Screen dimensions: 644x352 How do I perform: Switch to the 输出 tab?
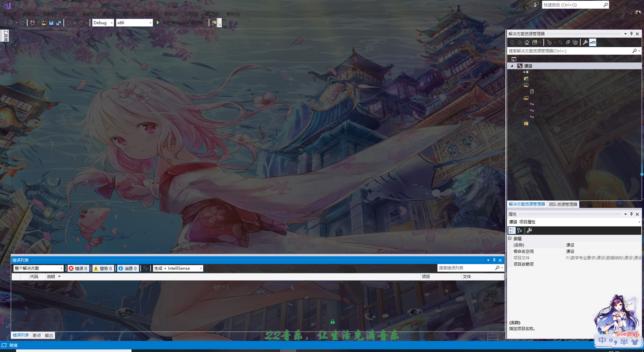(x=49, y=335)
